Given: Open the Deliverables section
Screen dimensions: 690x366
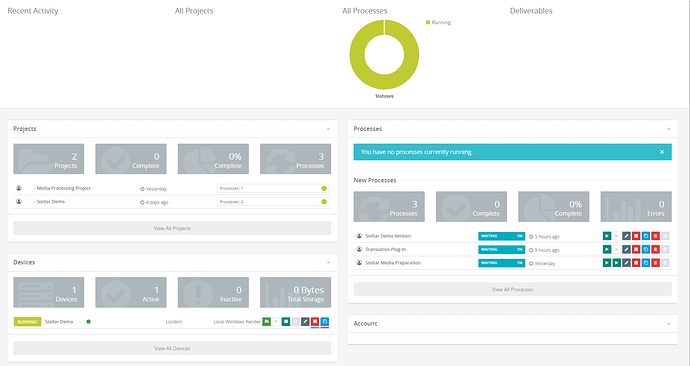Looking at the screenshot, I should tap(531, 11).
